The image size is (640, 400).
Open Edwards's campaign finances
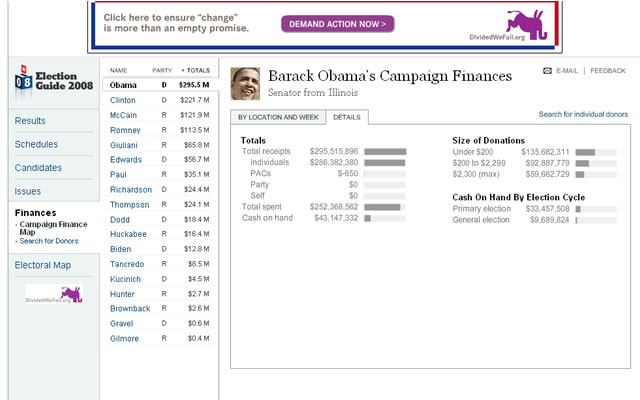(126, 160)
